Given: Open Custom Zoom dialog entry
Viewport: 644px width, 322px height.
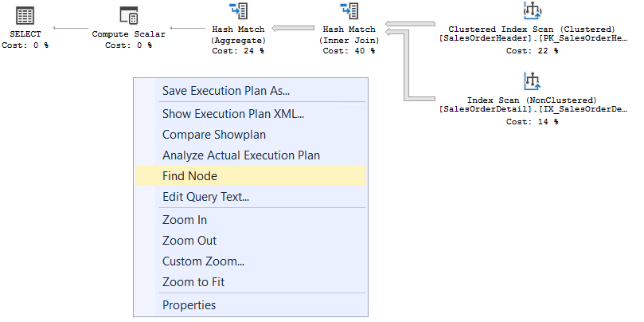Looking at the screenshot, I should pyautogui.click(x=203, y=261).
